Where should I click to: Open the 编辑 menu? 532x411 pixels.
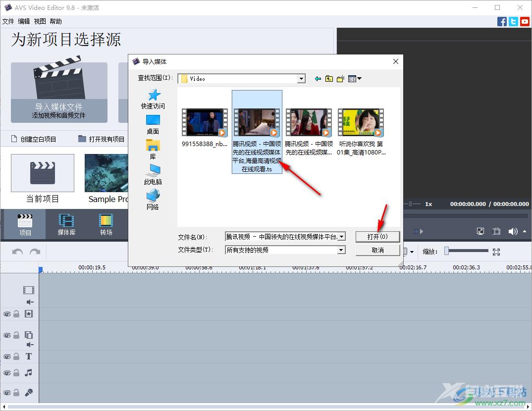pyautogui.click(x=24, y=21)
